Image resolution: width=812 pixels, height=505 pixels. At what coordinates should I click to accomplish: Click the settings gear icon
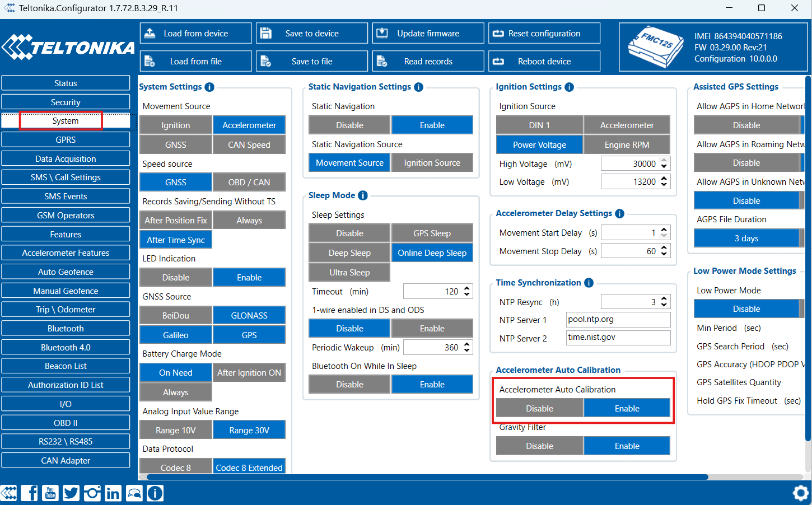tap(801, 493)
